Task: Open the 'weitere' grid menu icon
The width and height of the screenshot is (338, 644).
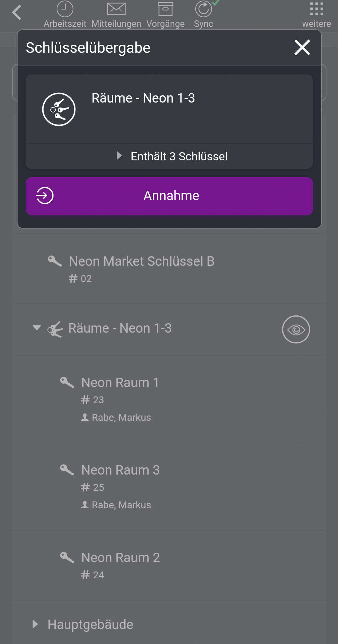Action: pos(317,9)
